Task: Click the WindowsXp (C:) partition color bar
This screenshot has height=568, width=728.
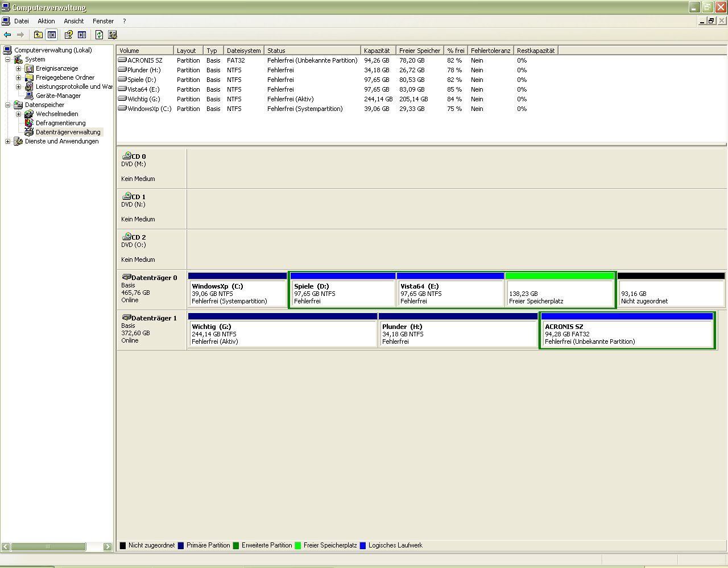Action: (237, 275)
